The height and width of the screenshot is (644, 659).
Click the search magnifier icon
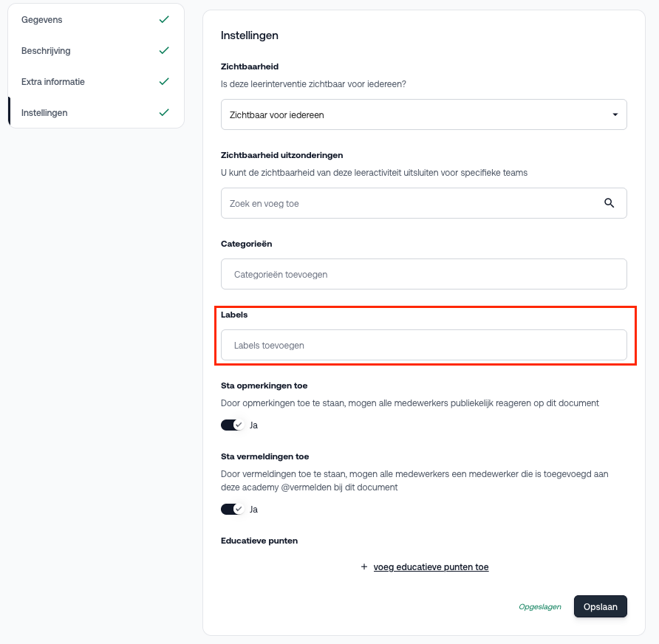pyautogui.click(x=610, y=203)
